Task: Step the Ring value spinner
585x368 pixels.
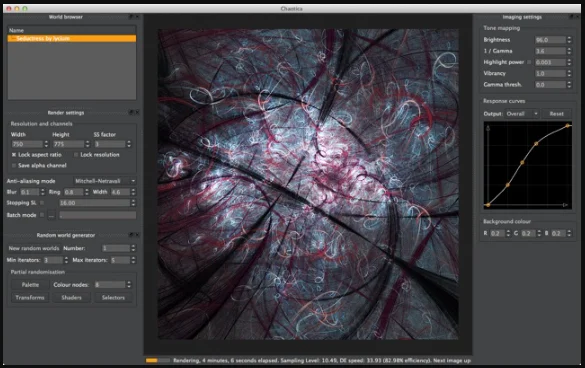Action: tap(87, 192)
